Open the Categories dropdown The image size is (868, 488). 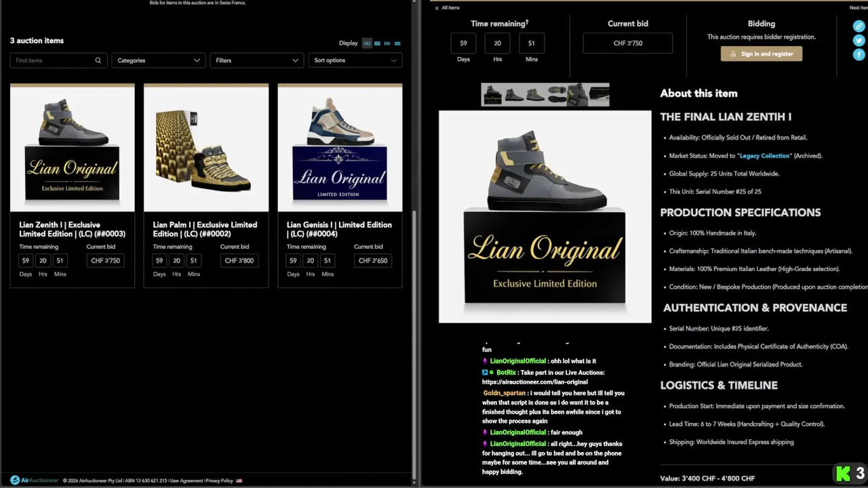pos(159,60)
